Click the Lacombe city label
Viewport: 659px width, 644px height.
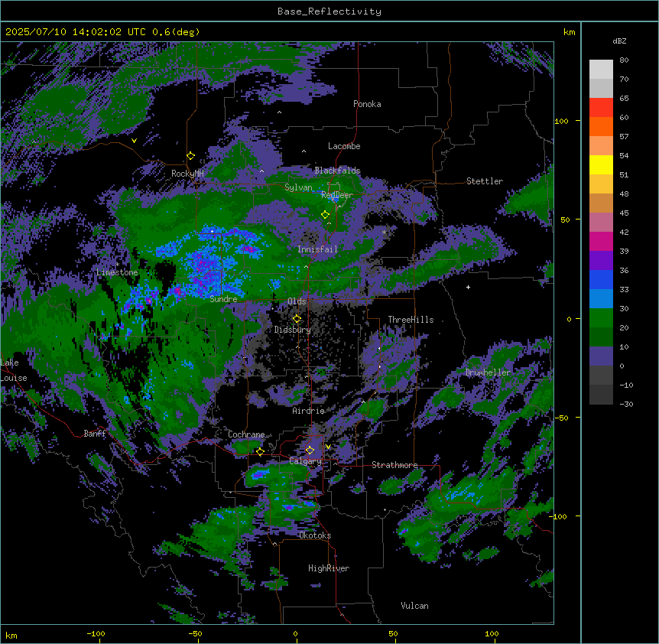[344, 146]
